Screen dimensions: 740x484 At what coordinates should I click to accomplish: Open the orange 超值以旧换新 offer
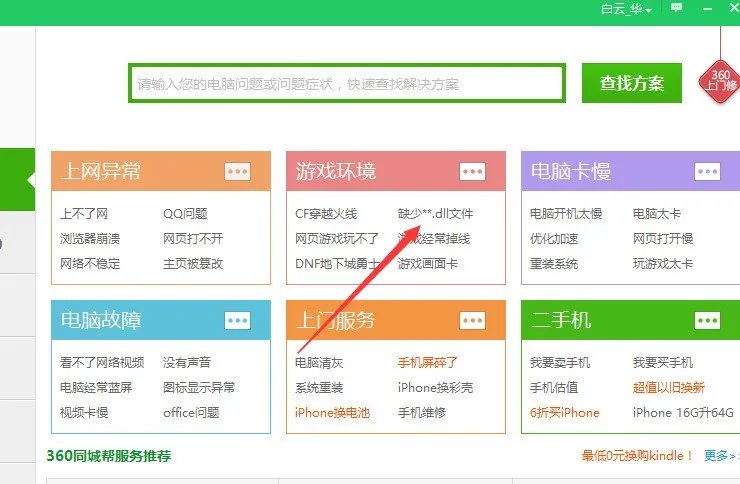668,388
